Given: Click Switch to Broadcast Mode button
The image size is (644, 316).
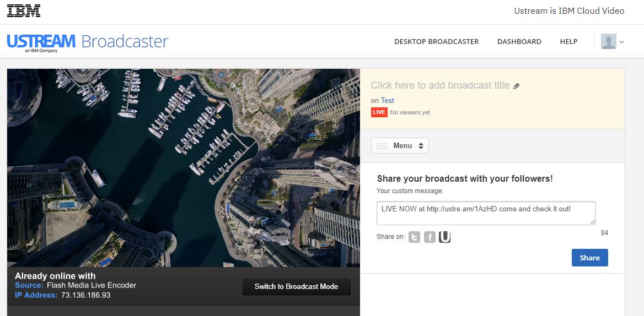Looking at the screenshot, I should coord(297,286).
